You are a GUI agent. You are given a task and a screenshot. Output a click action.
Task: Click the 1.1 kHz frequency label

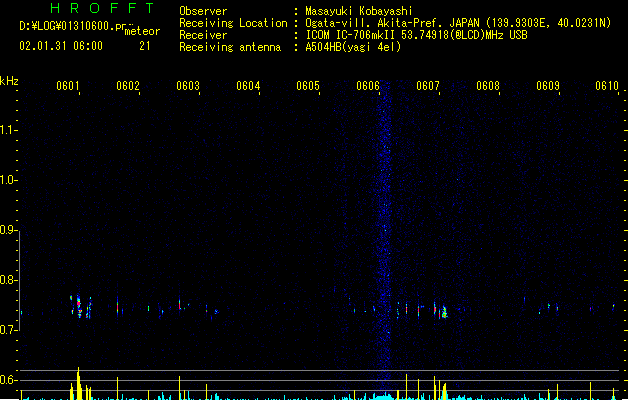tap(8, 130)
